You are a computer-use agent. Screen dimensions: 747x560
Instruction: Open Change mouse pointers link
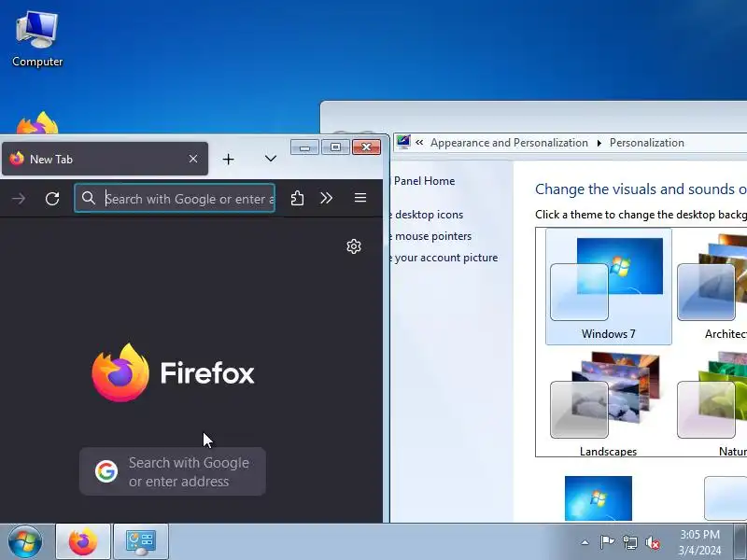click(x=430, y=236)
